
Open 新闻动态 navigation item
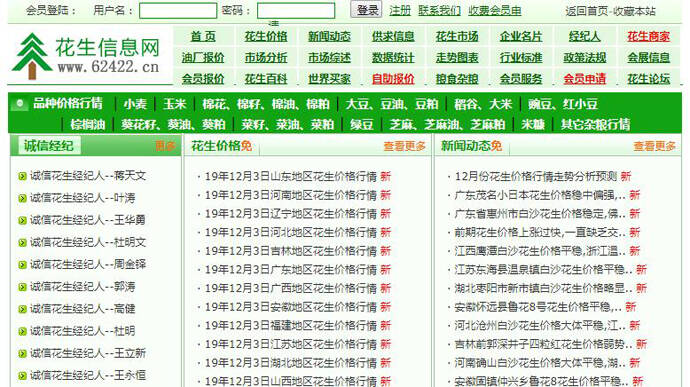point(329,37)
